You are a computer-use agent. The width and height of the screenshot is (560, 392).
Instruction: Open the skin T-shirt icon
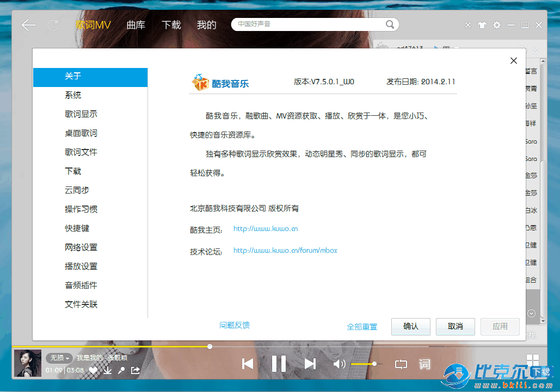(x=482, y=25)
